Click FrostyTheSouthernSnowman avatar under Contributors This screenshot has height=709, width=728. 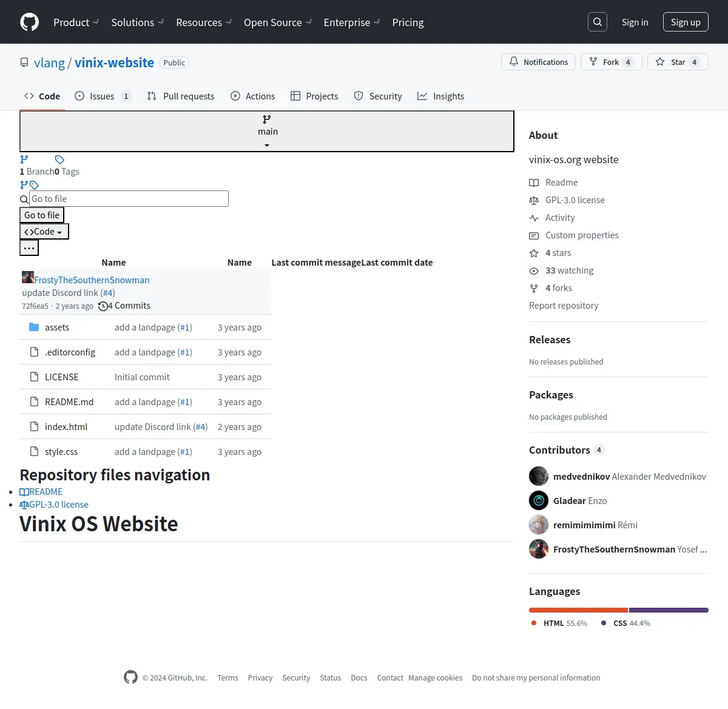539,549
